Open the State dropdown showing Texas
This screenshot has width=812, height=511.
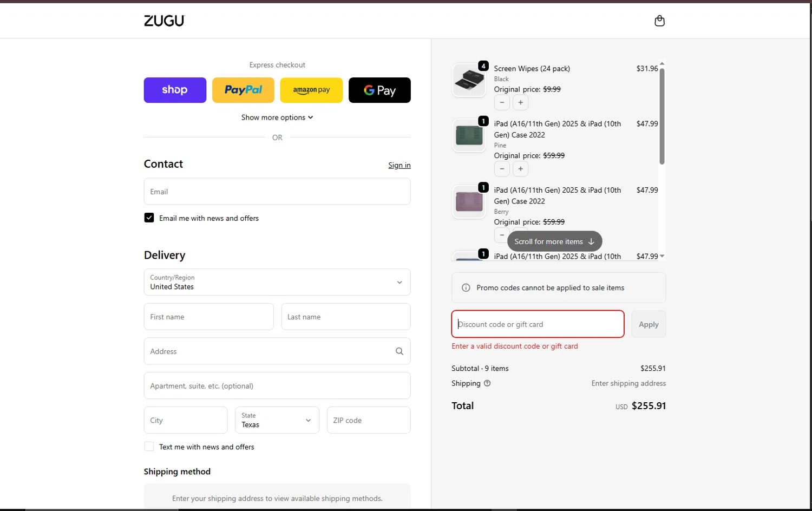click(277, 420)
